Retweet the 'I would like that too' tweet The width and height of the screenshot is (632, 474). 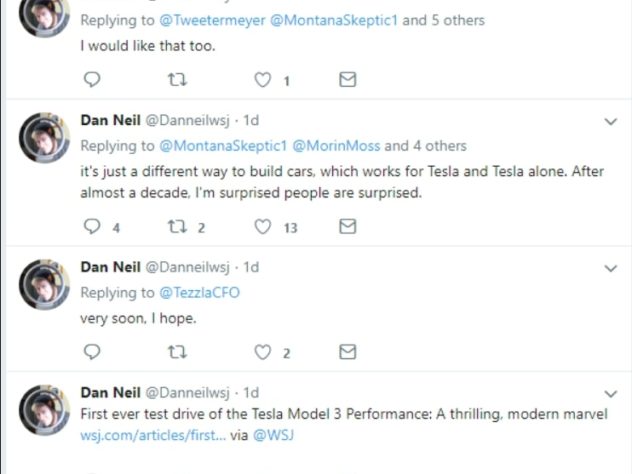tap(177, 79)
